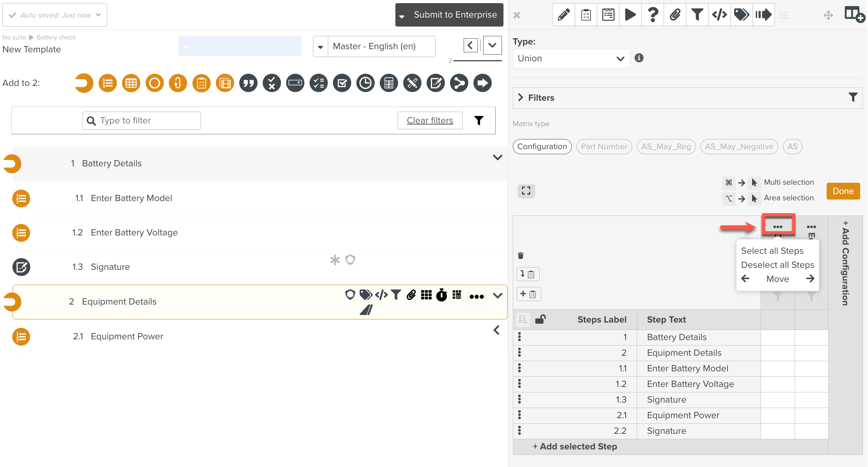Click the play preview icon in toolbar

630,15
